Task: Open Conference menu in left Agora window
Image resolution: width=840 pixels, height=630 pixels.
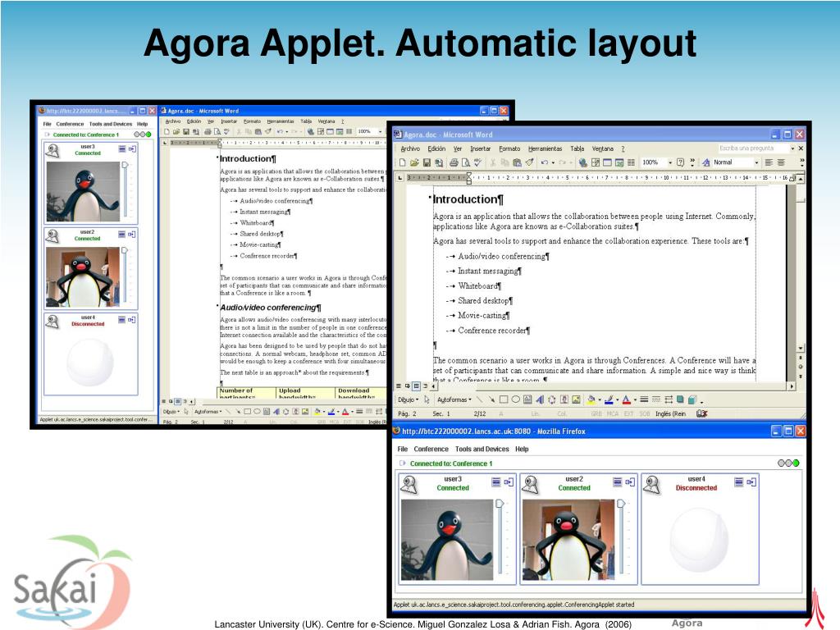Action: coord(70,124)
